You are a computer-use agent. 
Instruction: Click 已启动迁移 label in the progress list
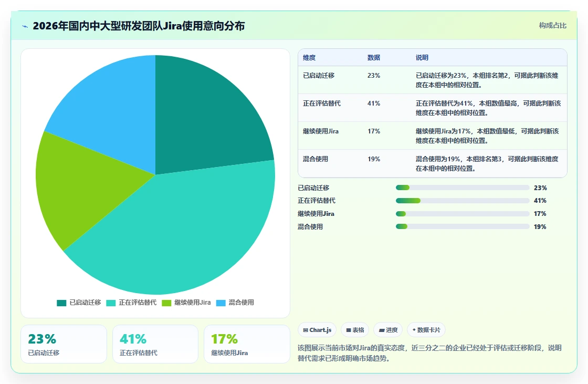click(x=313, y=188)
